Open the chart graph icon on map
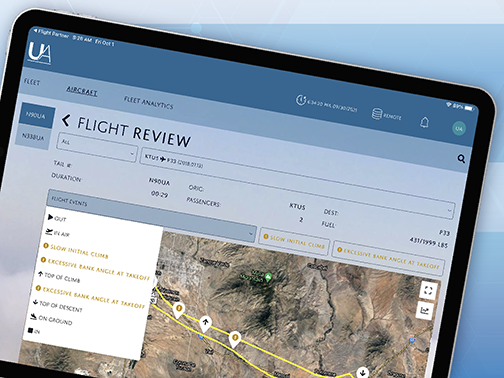This screenshot has width=504, height=378. click(425, 311)
